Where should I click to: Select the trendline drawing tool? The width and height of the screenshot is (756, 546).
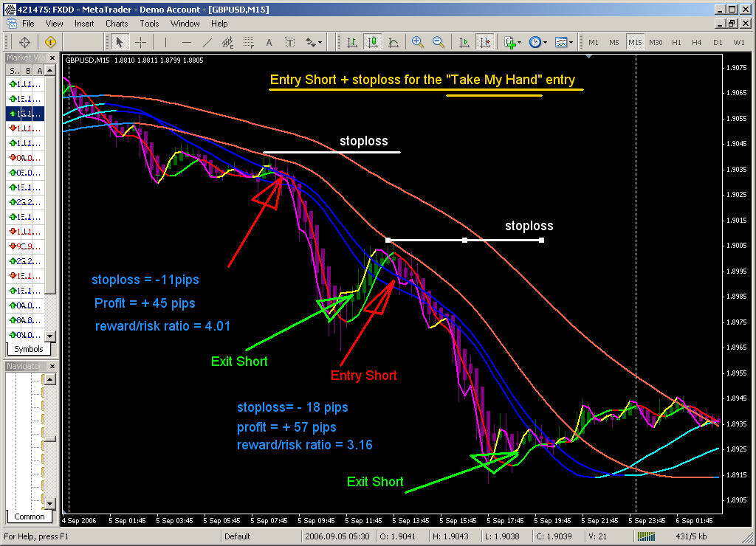207,42
